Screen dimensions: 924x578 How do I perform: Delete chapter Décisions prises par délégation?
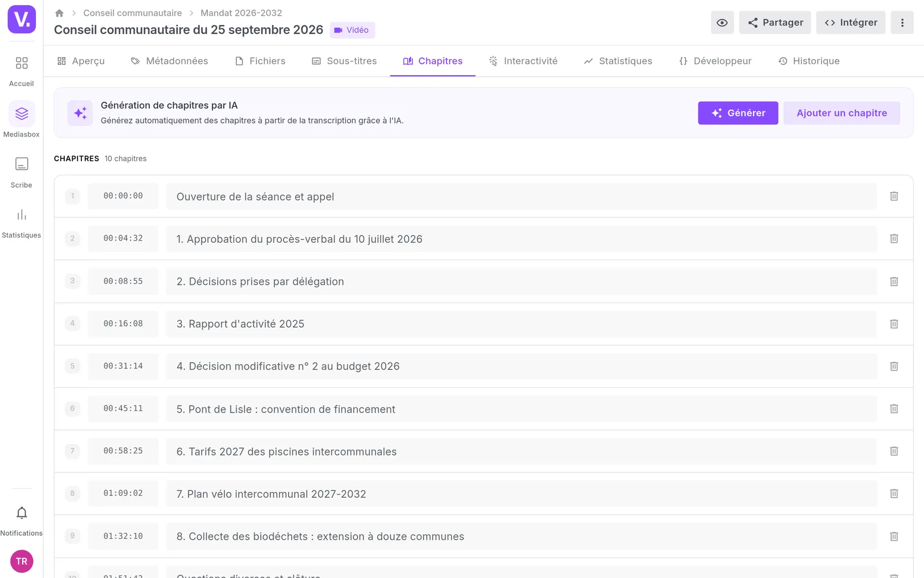(894, 281)
